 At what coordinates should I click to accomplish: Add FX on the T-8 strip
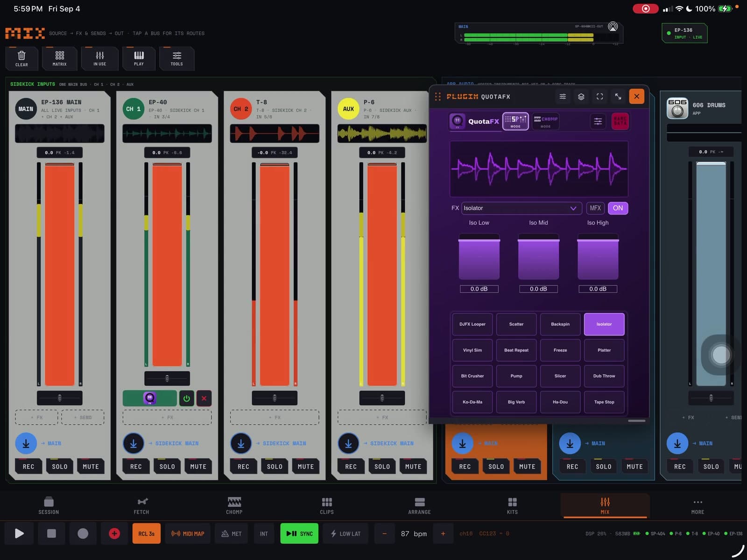point(275,417)
